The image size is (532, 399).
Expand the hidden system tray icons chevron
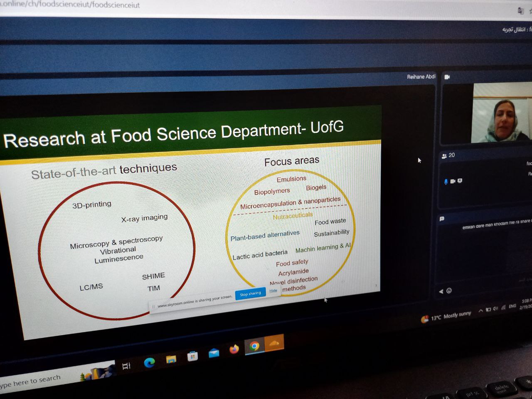(480, 310)
